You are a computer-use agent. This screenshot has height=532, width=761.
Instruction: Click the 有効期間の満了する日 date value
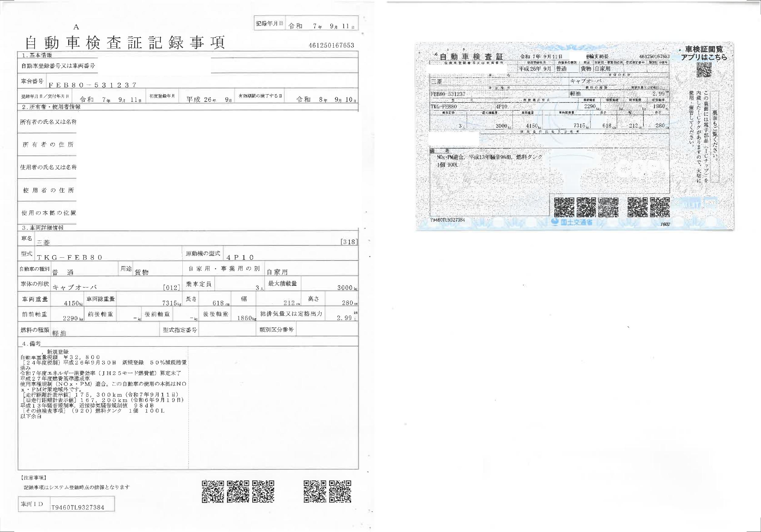326,99
